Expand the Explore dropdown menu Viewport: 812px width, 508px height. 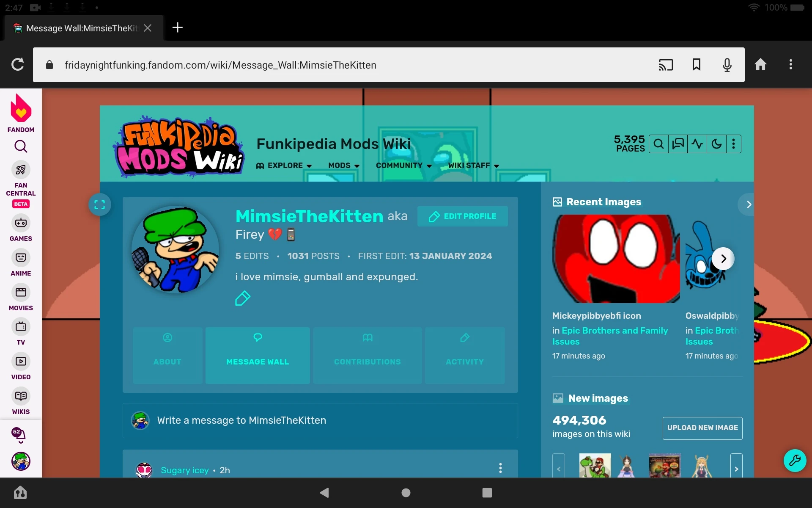click(x=284, y=166)
